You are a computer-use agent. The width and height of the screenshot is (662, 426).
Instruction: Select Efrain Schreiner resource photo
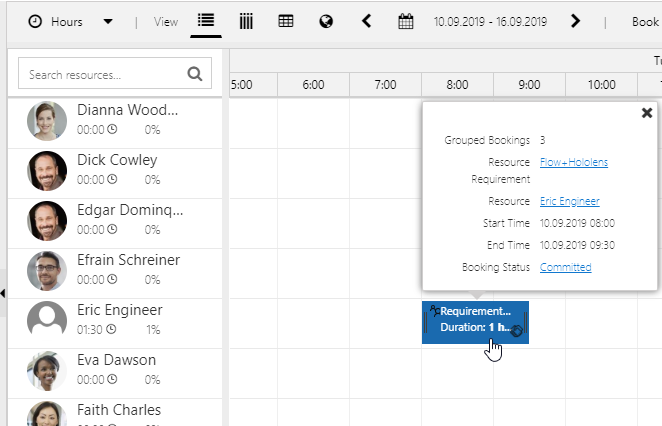(47, 271)
